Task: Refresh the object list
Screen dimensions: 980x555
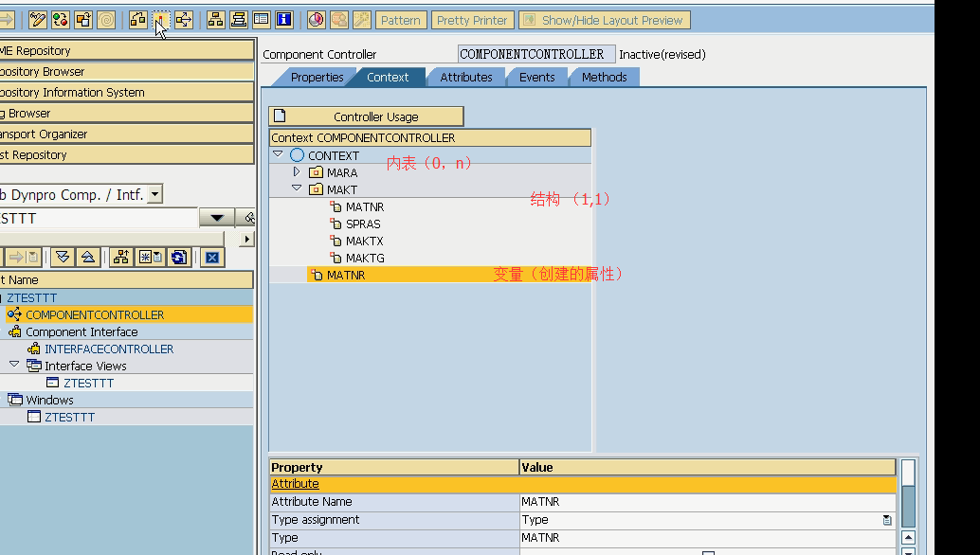Action: 179,258
